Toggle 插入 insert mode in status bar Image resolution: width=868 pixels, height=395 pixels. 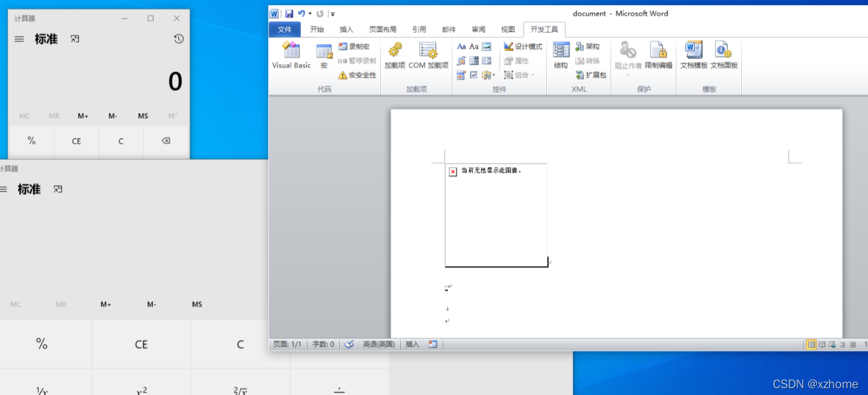point(413,344)
